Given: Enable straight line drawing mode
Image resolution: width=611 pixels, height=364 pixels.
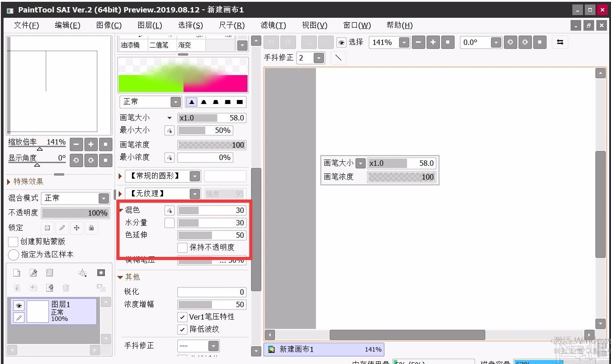Looking at the screenshot, I should [x=338, y=58].
